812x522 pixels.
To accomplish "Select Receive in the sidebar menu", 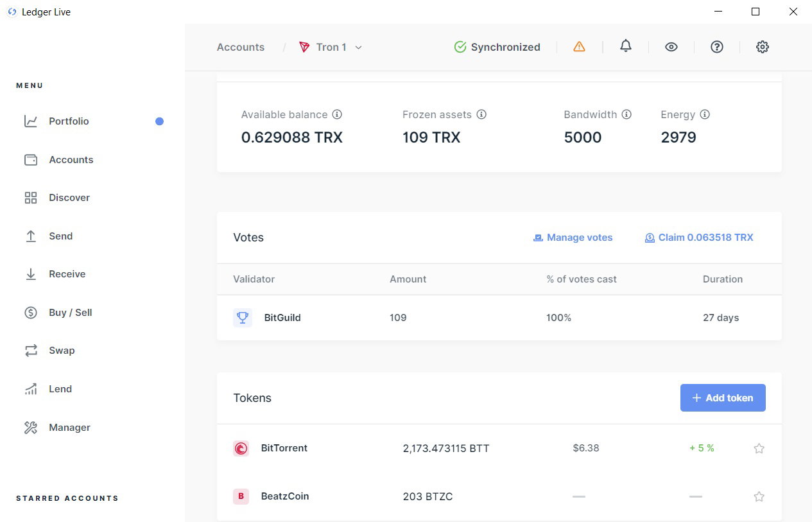I will tap(67, 274).
